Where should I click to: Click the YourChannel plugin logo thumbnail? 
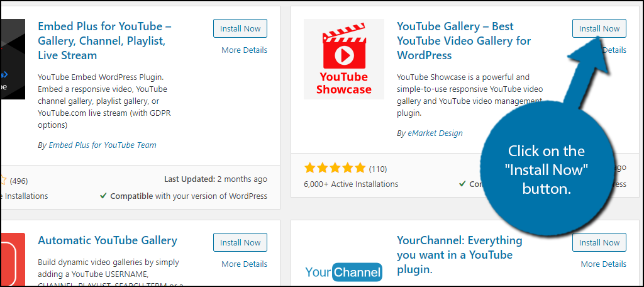[344, 272]
